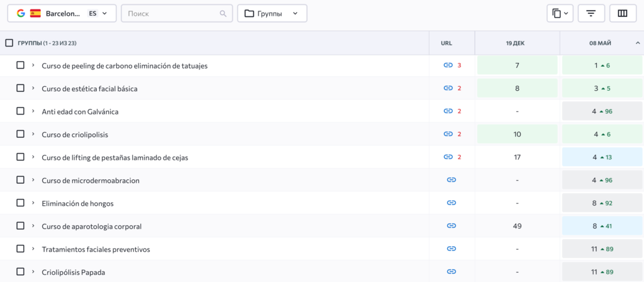The height and width of the screenshot is (282, 644).
Task: Click URL link icon for Anti edad con Galvánica
Action: 448,111
